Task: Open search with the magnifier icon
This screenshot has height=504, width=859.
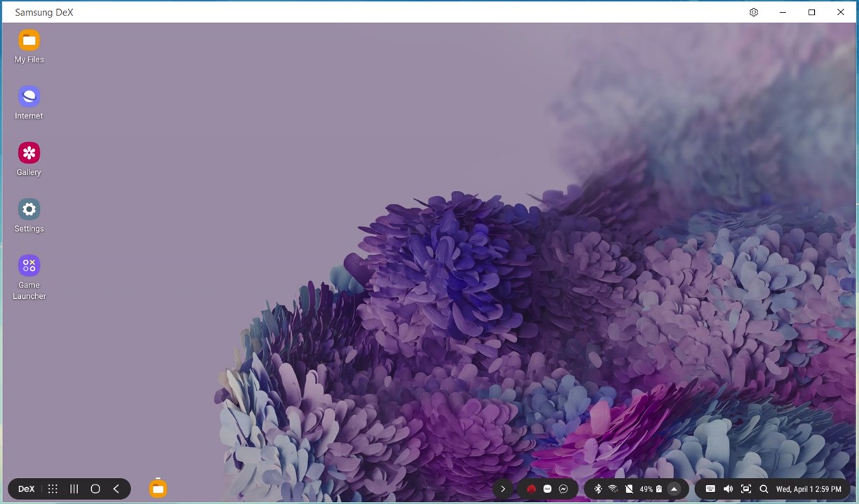Action: (x=764, y=489)
